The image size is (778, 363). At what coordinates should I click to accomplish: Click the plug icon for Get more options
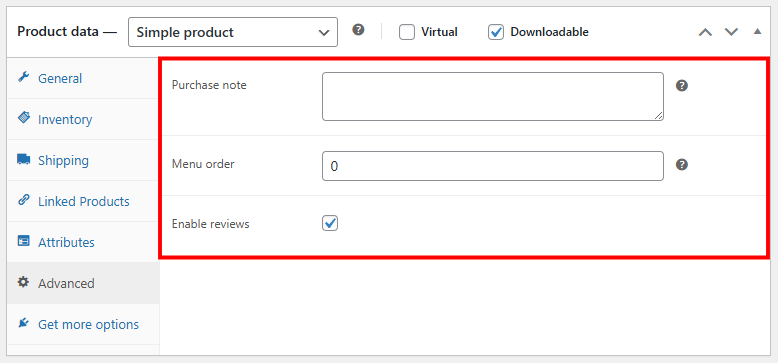point(23,323)
